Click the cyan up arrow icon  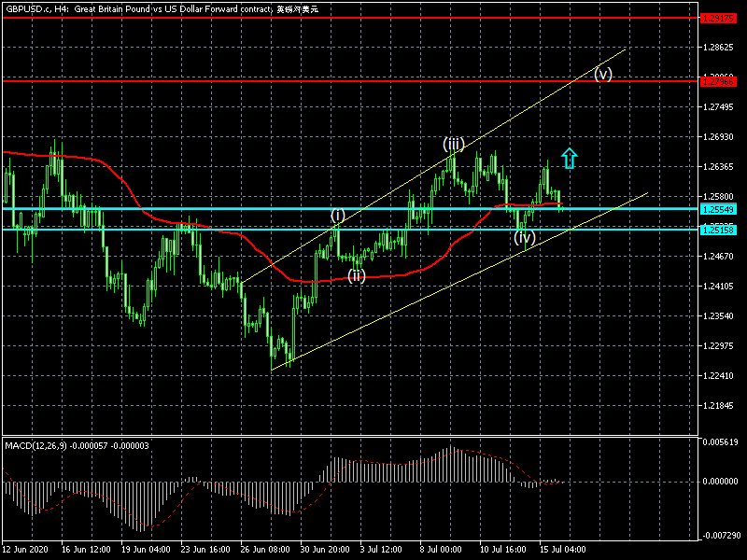(570, 158)
